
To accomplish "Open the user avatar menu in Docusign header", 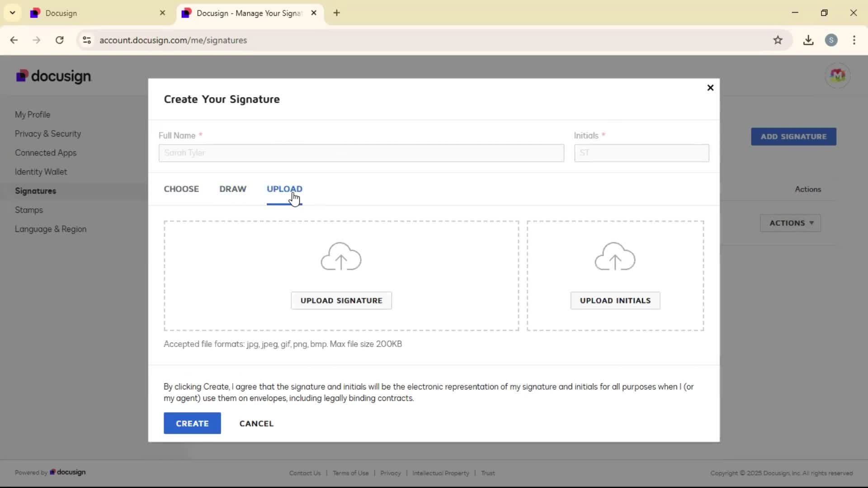I will click(837, 75).
